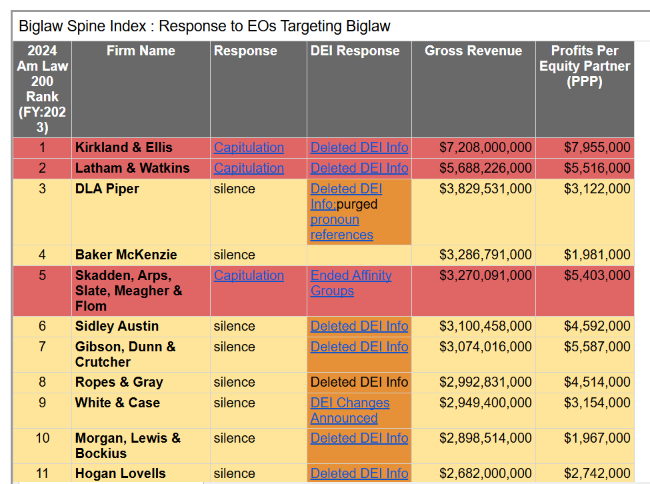
Task: Select the Sidley Austin firm cell
Action: (x=141, y=327)
